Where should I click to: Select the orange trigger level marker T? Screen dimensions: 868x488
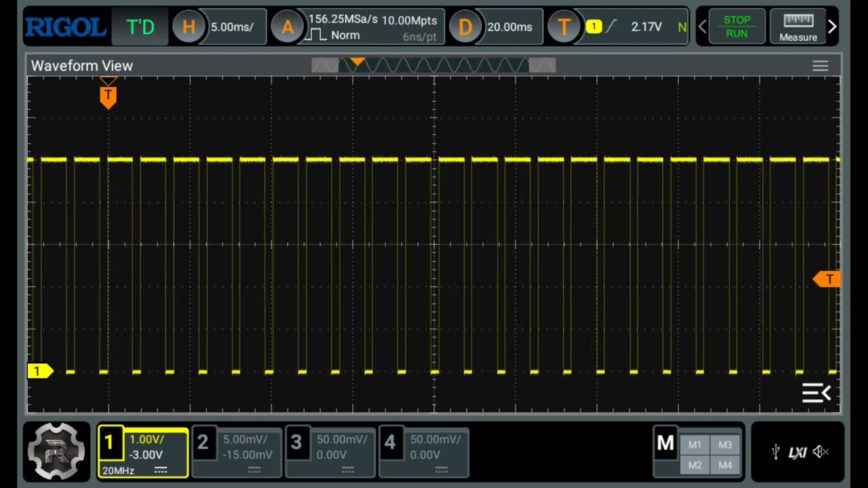coord(829,280)
